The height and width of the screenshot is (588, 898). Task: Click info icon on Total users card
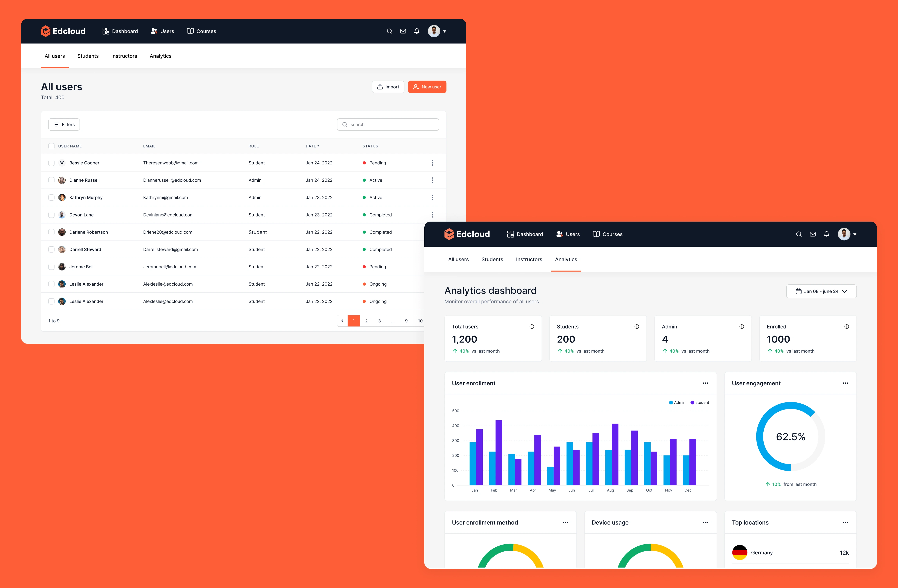tap(532, 326)
